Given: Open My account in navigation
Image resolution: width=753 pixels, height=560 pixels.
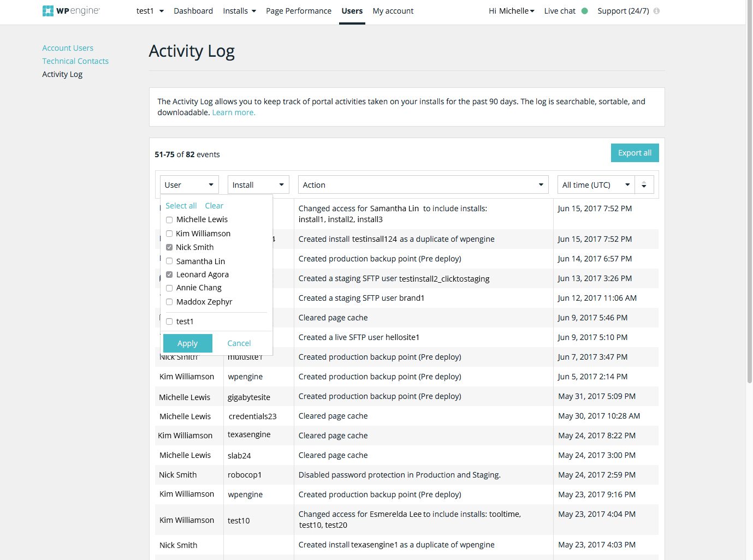Looking at the screenshot, I should point(393,11).
